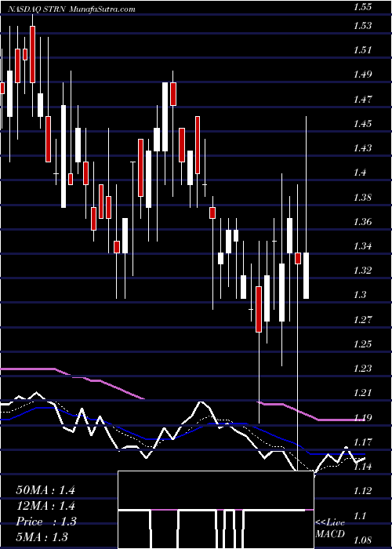Click the Price : 1.3 legend text

point(46,522)
